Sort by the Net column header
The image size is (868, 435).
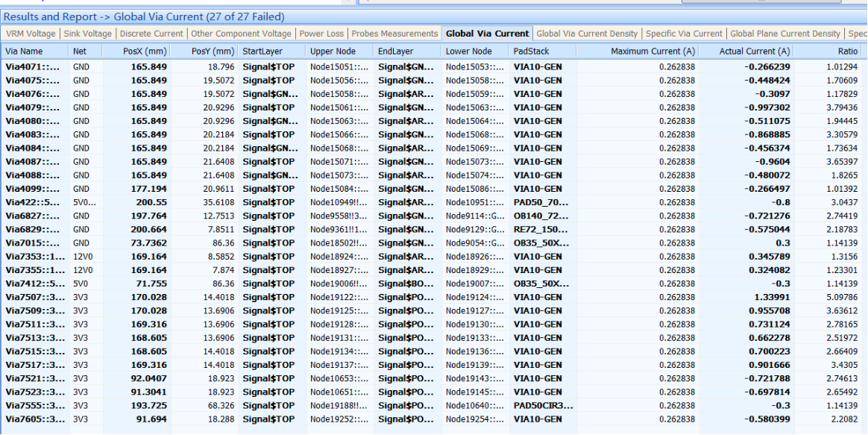[86, 51]
